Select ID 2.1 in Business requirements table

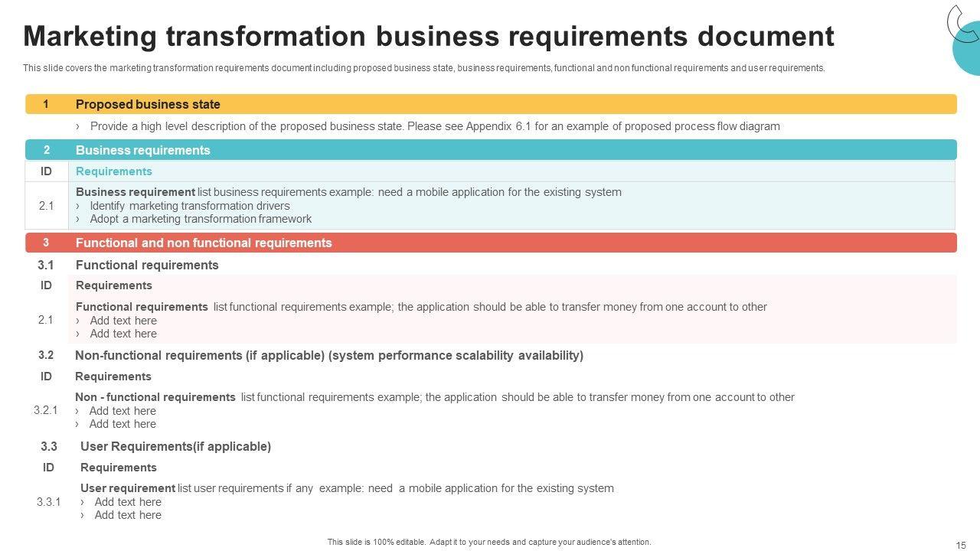click(46, 206)
